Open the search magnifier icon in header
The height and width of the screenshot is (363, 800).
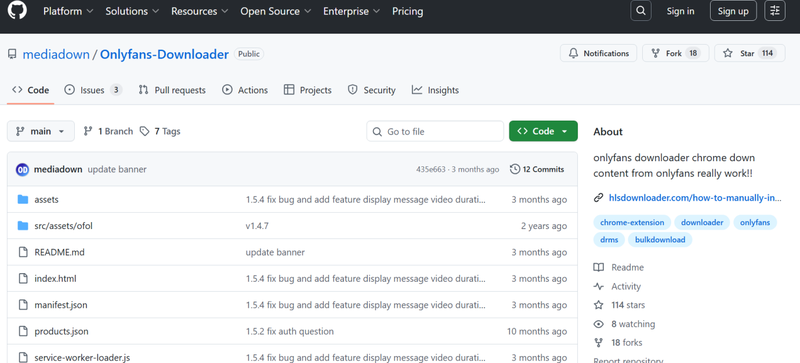click(641, 11)
